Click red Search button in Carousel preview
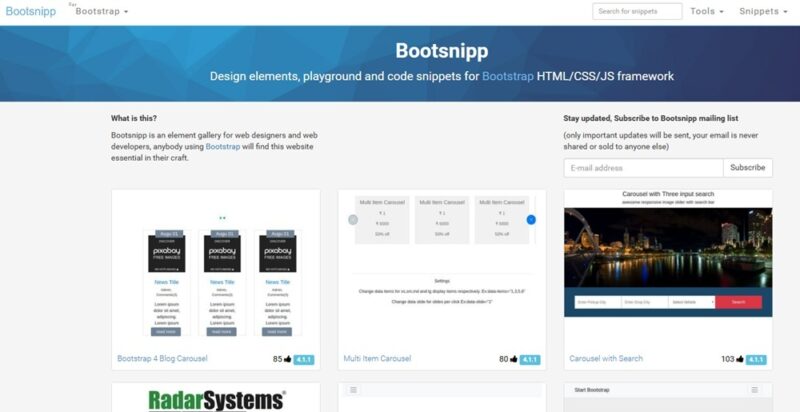This screenshot has height=412, width=800. [x=738, y=301]
